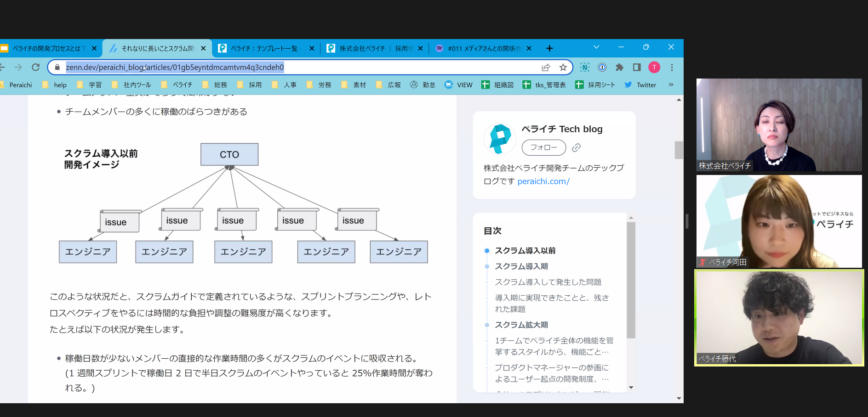Viewport: 868px width, 417px height.
Task: Jump to スクラム拡大期 in table of contents
Action: click(521, 325)
